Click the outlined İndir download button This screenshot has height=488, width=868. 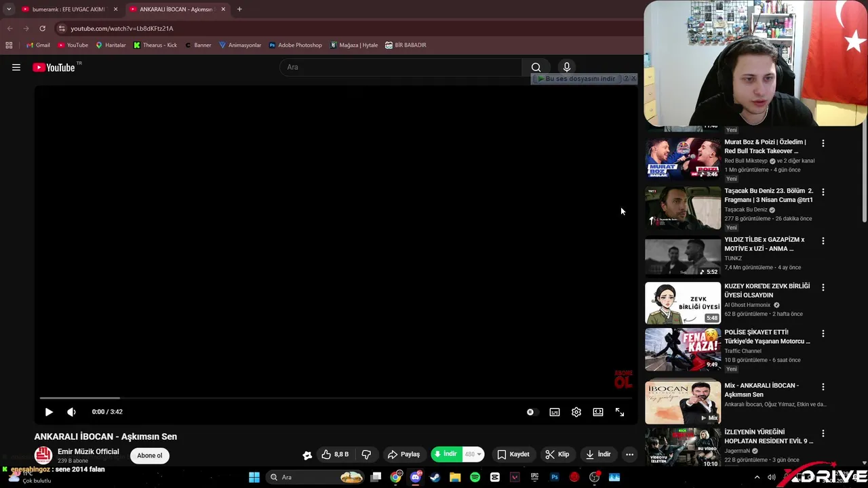598,454
